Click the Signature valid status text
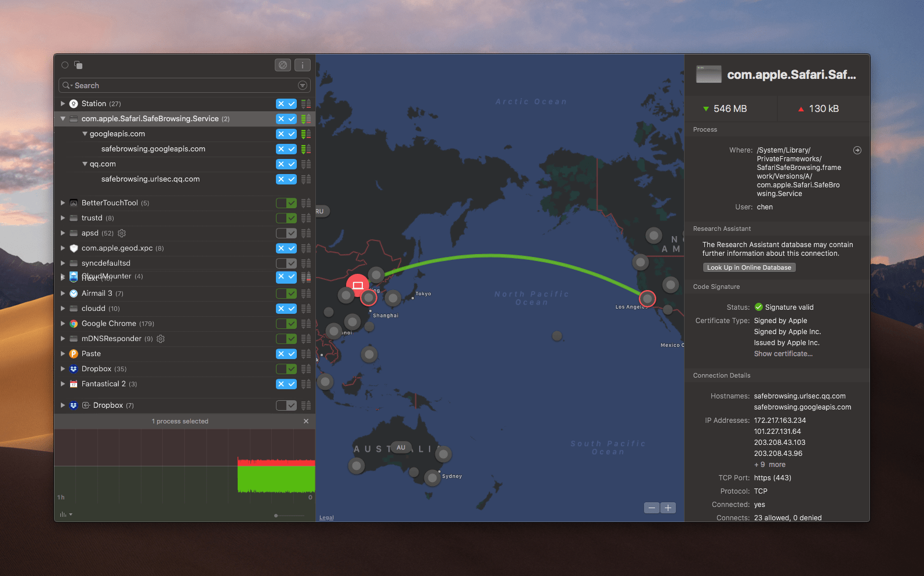The height and width of the screenshot is (576, 924). pos(789,307)
